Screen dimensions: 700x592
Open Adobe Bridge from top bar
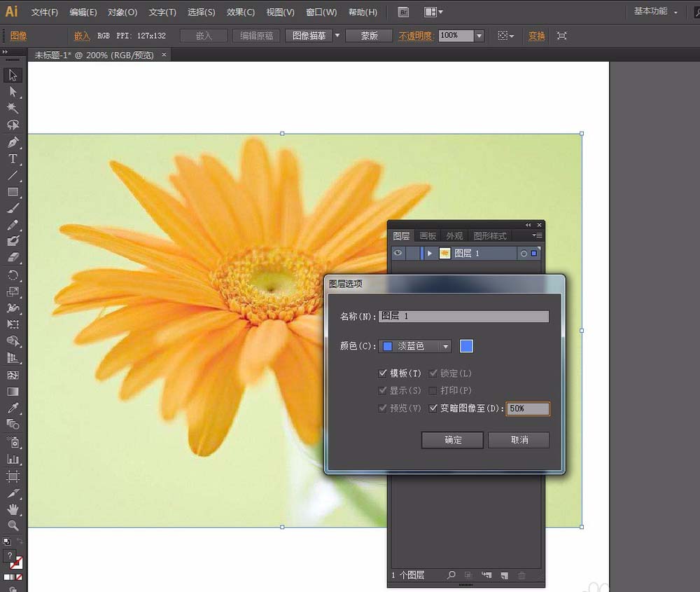coord(404,12)
